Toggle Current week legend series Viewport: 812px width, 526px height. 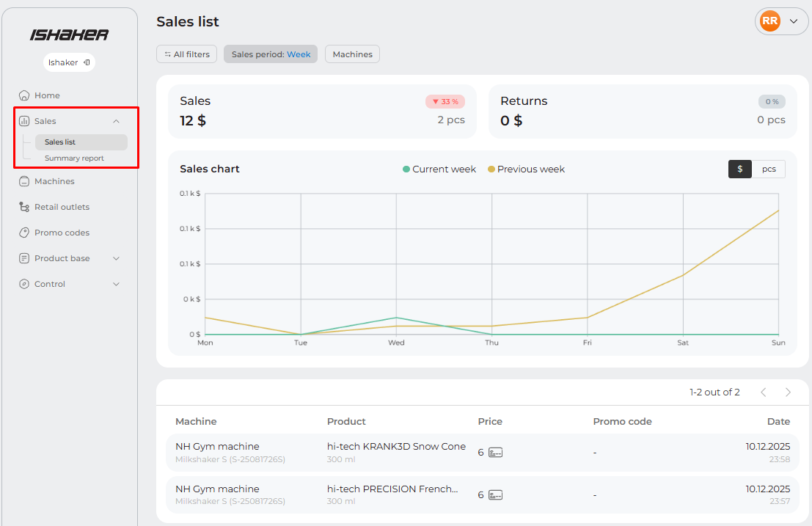[439, 169]
